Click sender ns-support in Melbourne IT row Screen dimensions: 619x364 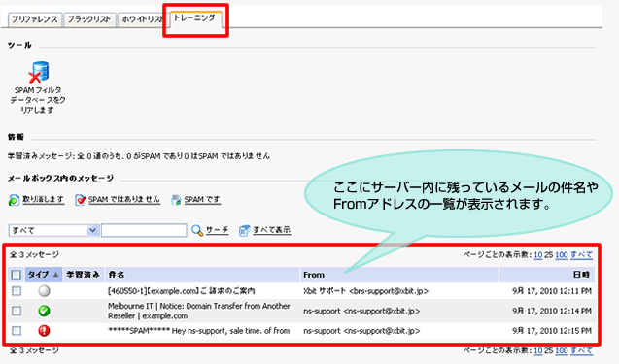click(361, 311)
